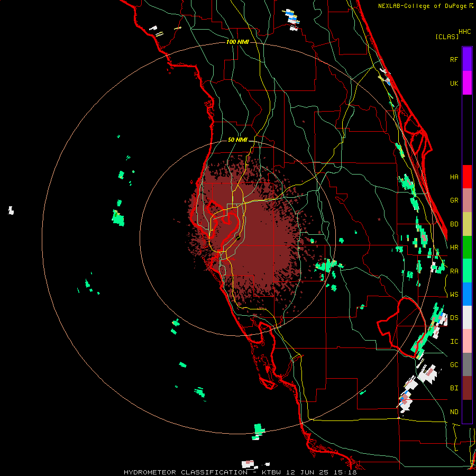Click the '100 NMI' range ring label
This screenshot has height=476, width=476.
[x=237, y=42]
